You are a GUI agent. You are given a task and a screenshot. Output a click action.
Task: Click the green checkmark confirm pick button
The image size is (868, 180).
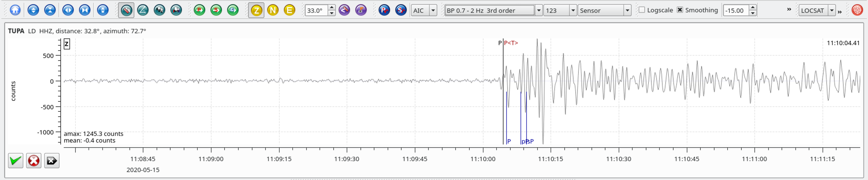coord(15,161)
